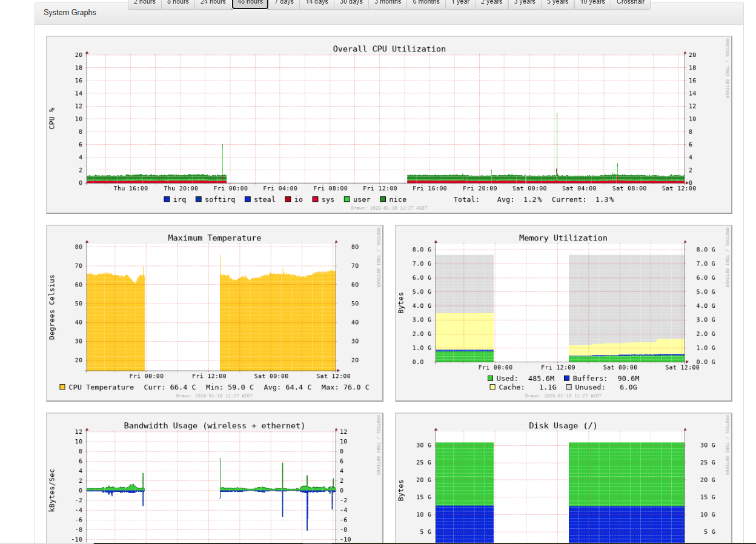
Task: Click the System Graphs panel heading
Action: (70, 13)
